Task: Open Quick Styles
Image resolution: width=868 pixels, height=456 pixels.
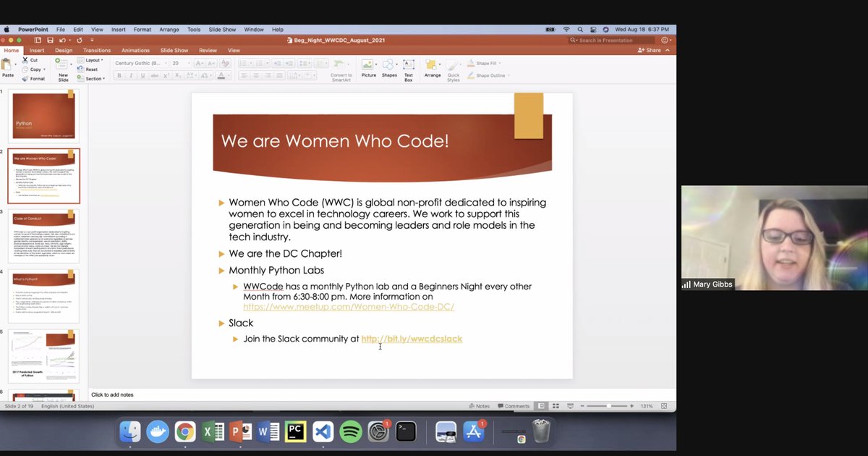Action: click(x=454, y=71)
